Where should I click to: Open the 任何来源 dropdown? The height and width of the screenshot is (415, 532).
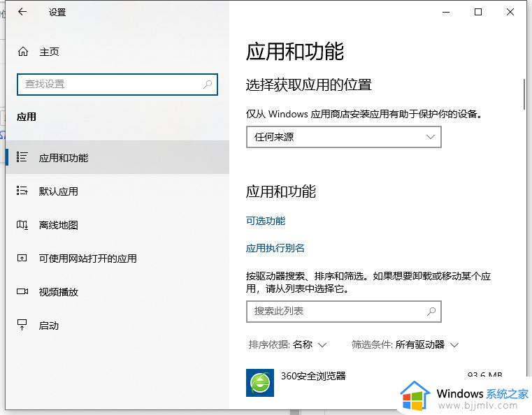[x=344, y=137]
